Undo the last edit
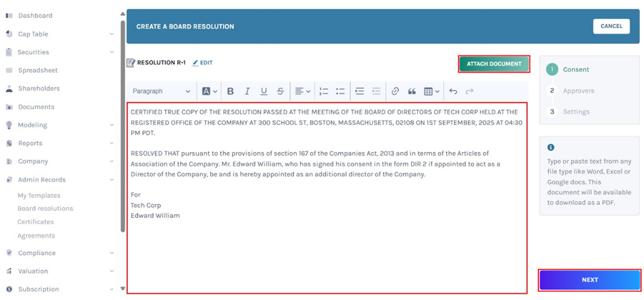This screenshot has height=300, width=644. tap(453, 91)
